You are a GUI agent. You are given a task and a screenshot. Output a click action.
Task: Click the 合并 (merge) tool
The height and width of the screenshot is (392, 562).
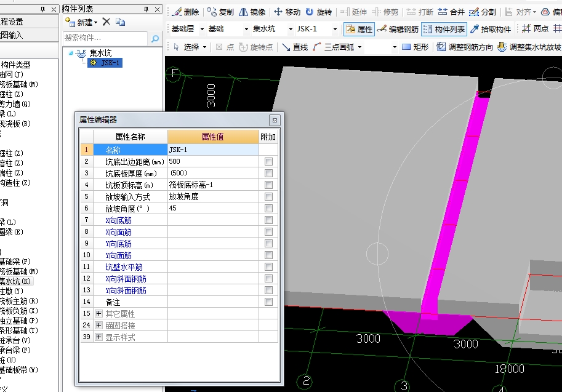[x=451, y=12]
